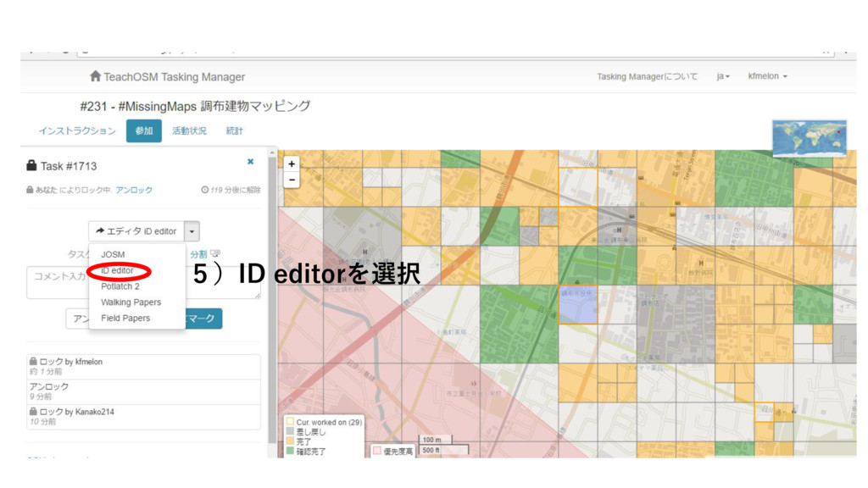Open the ja language dropdown
868x488 pixels.
[x=723, y=76]
